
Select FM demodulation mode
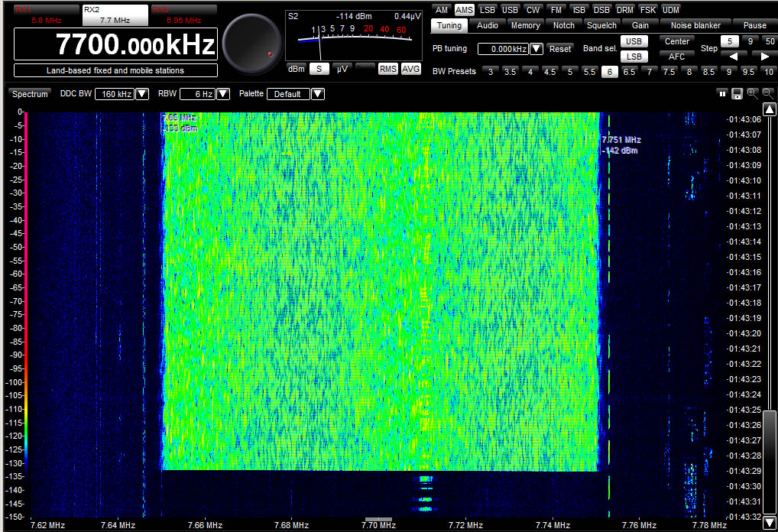click(x=556, y=10)
